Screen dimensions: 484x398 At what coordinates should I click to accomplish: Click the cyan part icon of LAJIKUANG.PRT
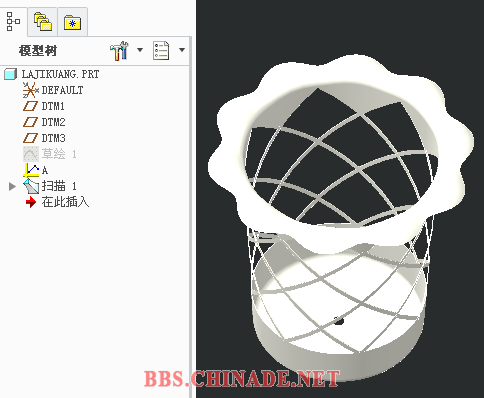click(11, 74)
